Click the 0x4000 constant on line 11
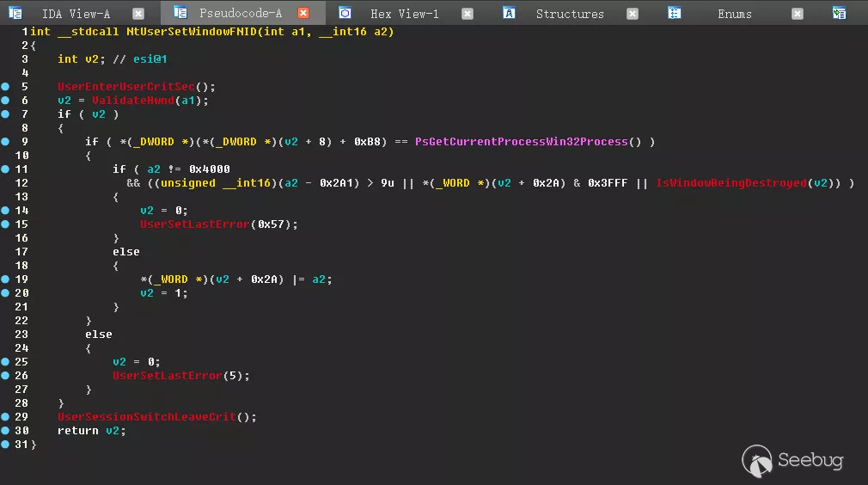Viewport: 868px width, 485px height. coord(209,169)
